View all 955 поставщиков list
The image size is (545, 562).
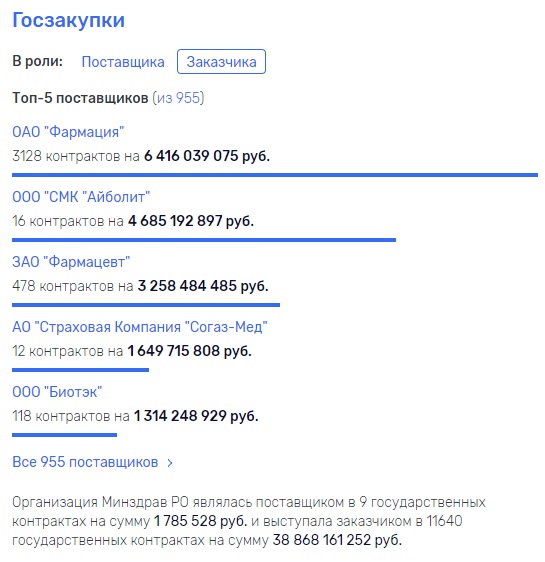85,462
